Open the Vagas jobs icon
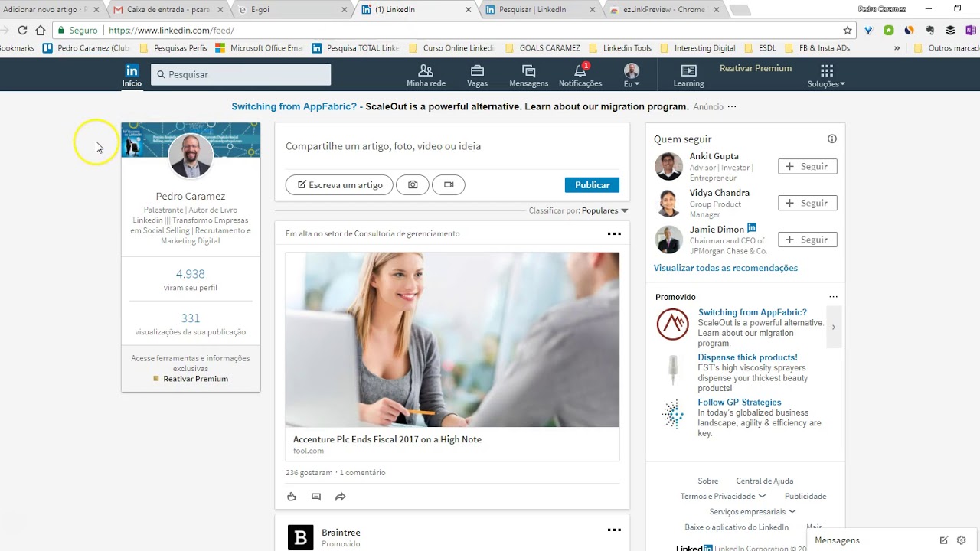The image size is (980, 551). coord(477,75)
